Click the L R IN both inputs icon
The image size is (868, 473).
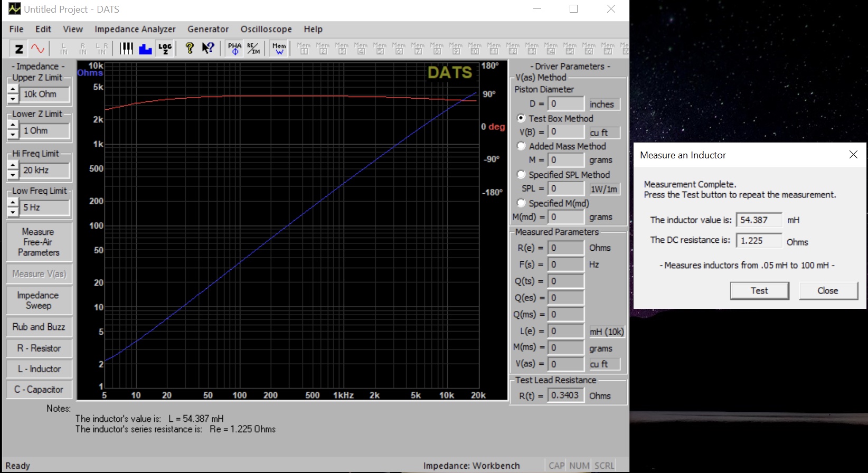pos(102,49)
